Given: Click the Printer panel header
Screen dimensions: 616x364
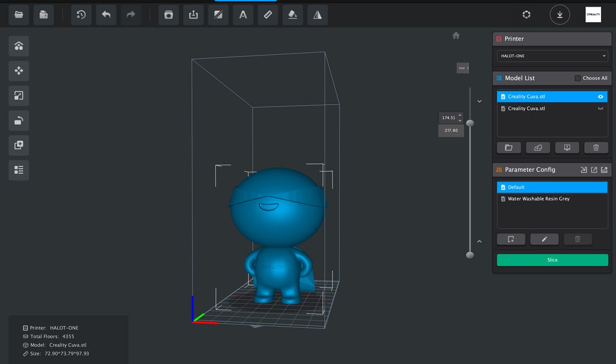Looking at the screenshot, I should 552,39.
